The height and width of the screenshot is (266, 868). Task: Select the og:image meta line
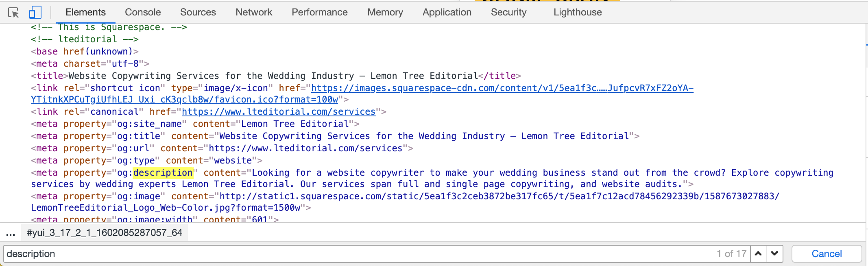405,202
